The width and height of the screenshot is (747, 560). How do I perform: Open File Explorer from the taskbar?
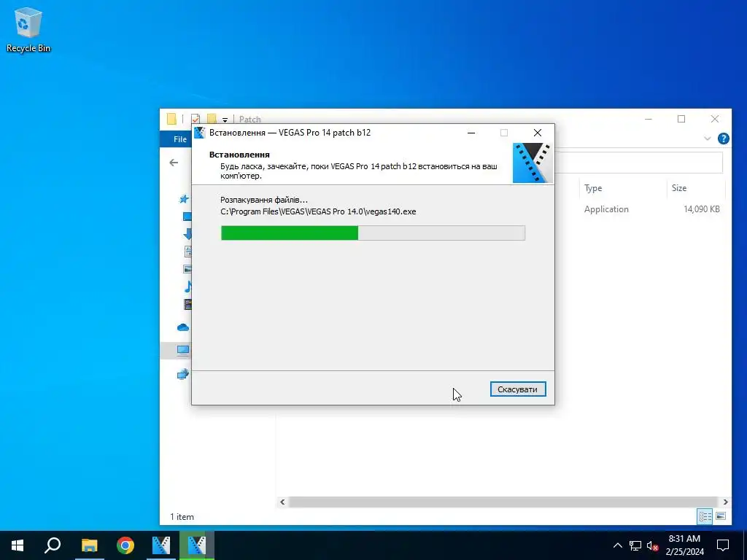click(89, 545)
